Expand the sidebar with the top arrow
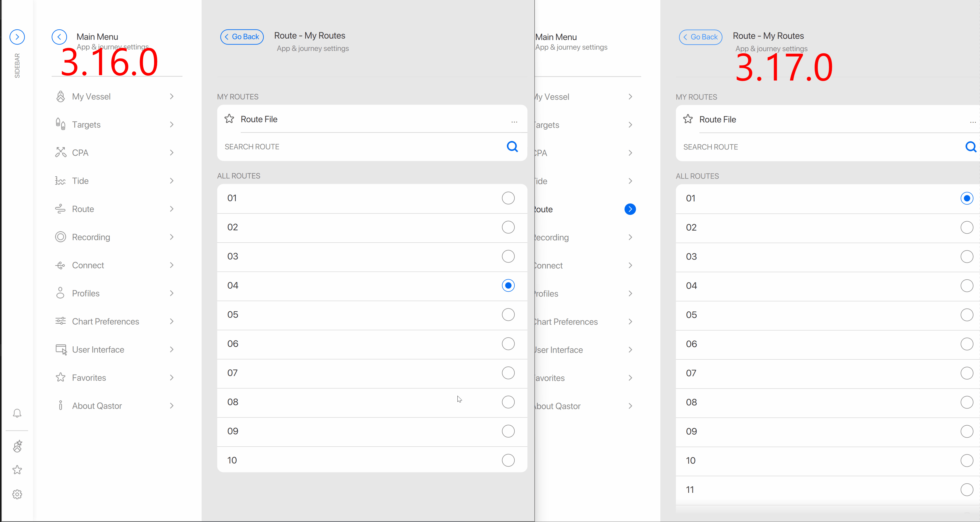Image resolution: width=980 pixels, height=522 pixels. [x=17, y=37]
